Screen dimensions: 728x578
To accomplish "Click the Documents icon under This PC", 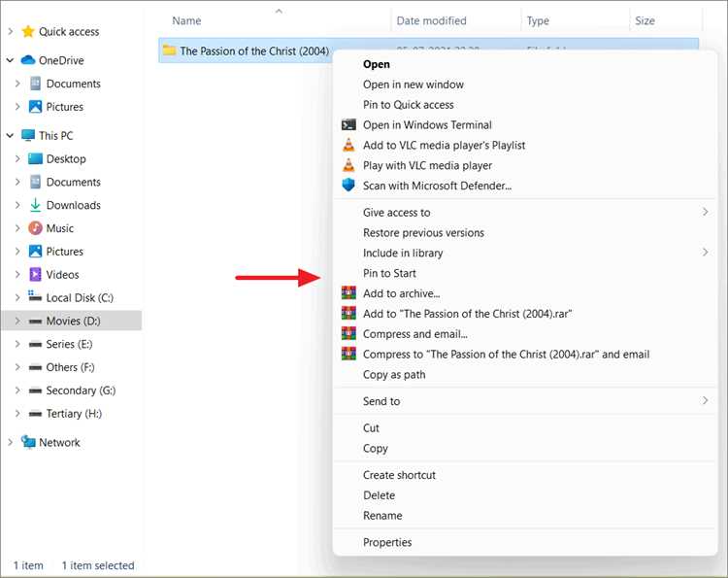I will coord(35,182).
